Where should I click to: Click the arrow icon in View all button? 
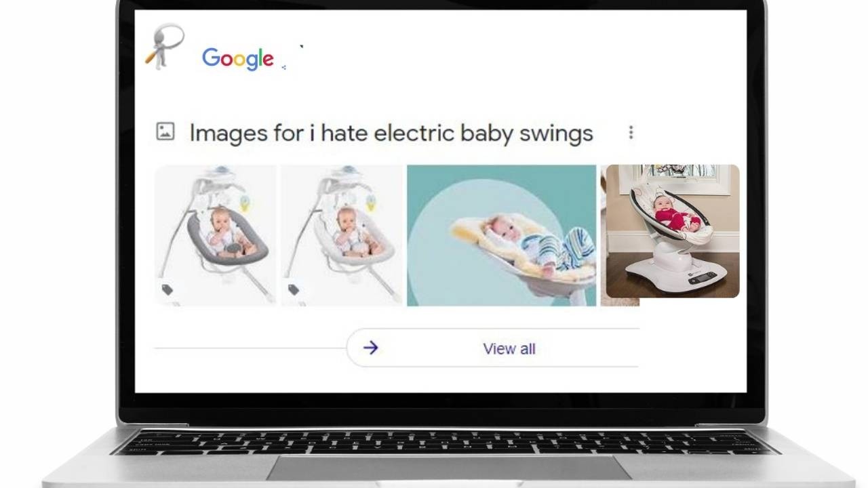[x=370, y=348]
